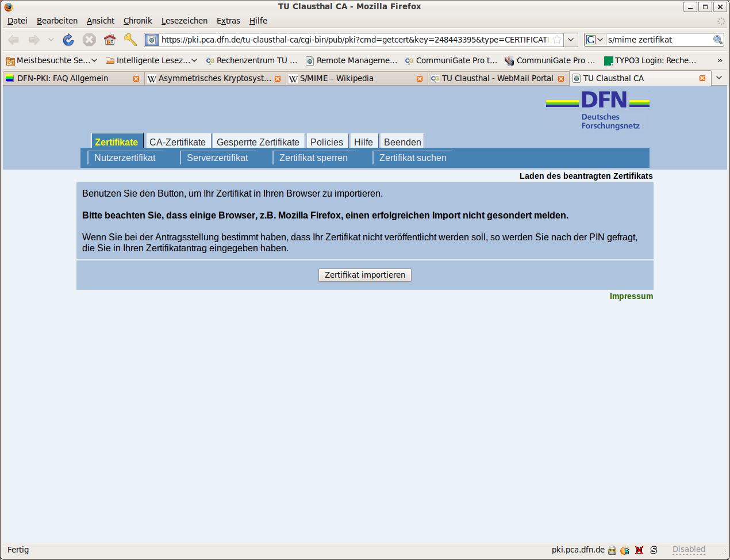Close the DFN-PKI: FAQ Allgemein tab
The width and height of the screenshot is (730, 560).
point(136,79)
